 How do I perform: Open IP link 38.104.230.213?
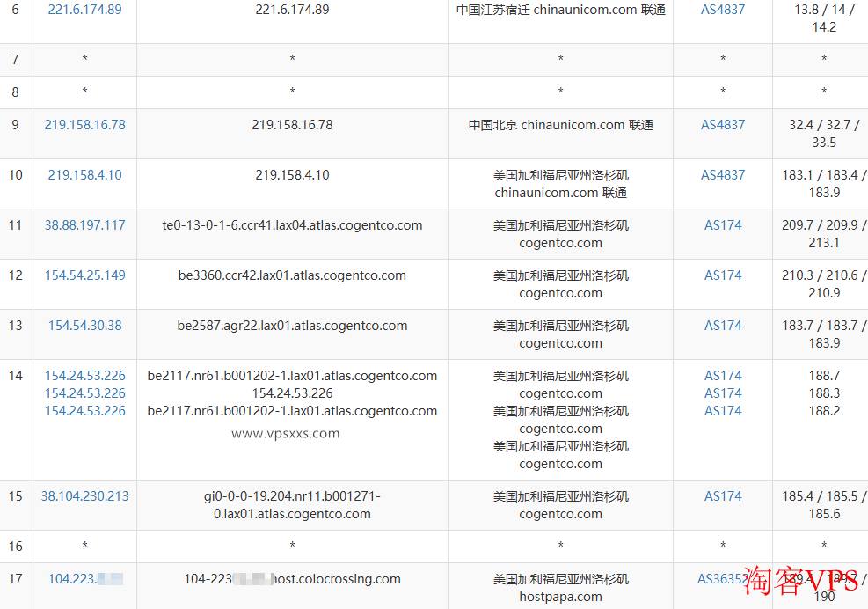pos(84,496)
